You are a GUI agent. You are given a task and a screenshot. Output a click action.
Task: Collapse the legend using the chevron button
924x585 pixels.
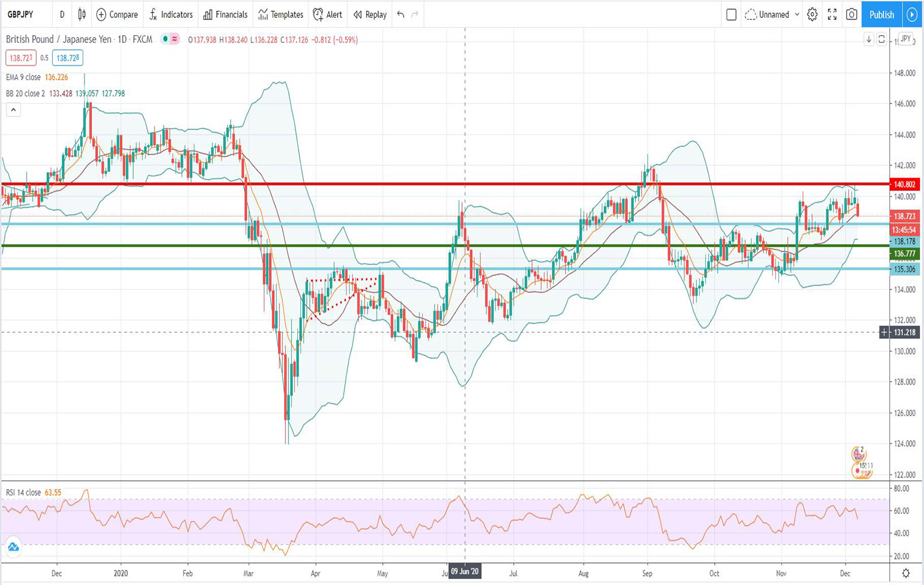tap(12, 109)
